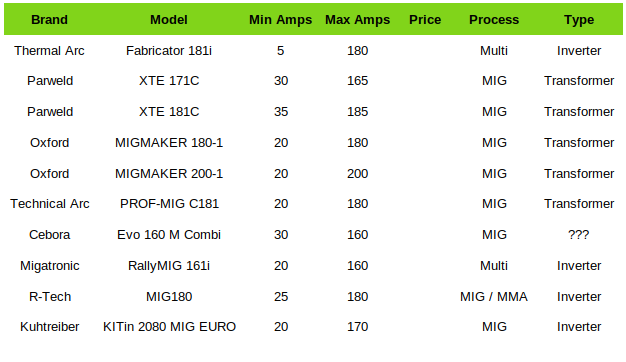Select the PROF-MIG C181 cell

169,204
